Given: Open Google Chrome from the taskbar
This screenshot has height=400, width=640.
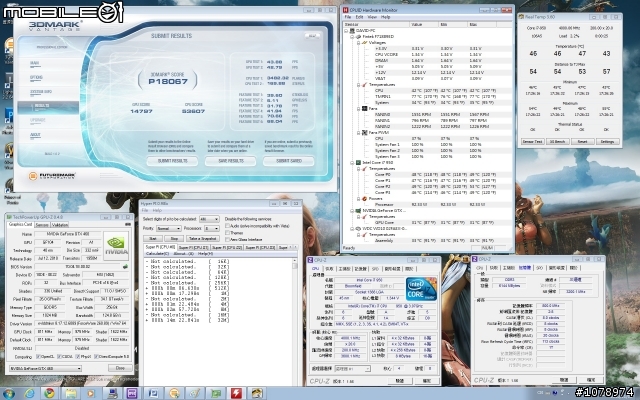Looking at the screenshot, I should point(50,393).
